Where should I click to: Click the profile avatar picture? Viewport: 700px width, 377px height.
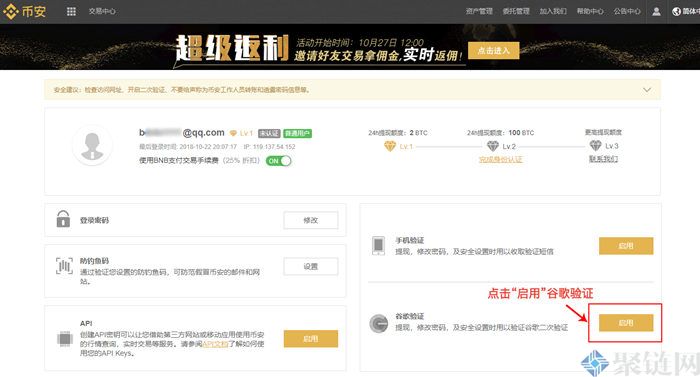[x=92, y=146]
